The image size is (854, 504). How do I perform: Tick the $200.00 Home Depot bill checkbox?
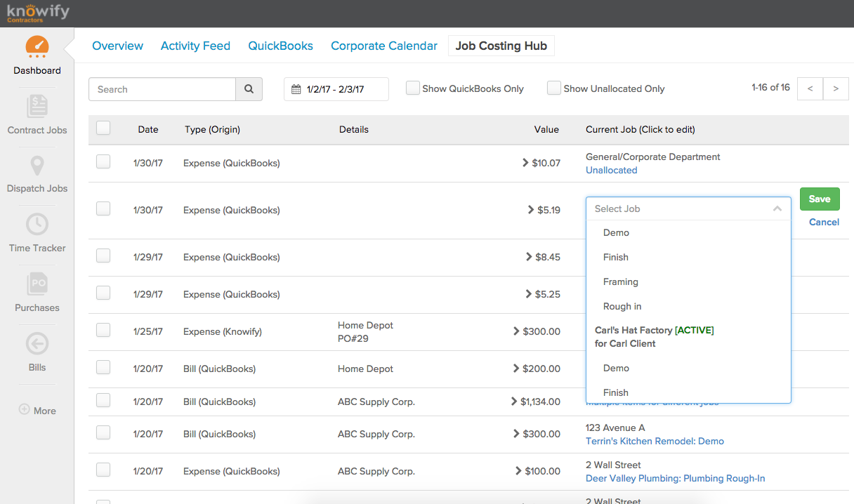point(103,367)
